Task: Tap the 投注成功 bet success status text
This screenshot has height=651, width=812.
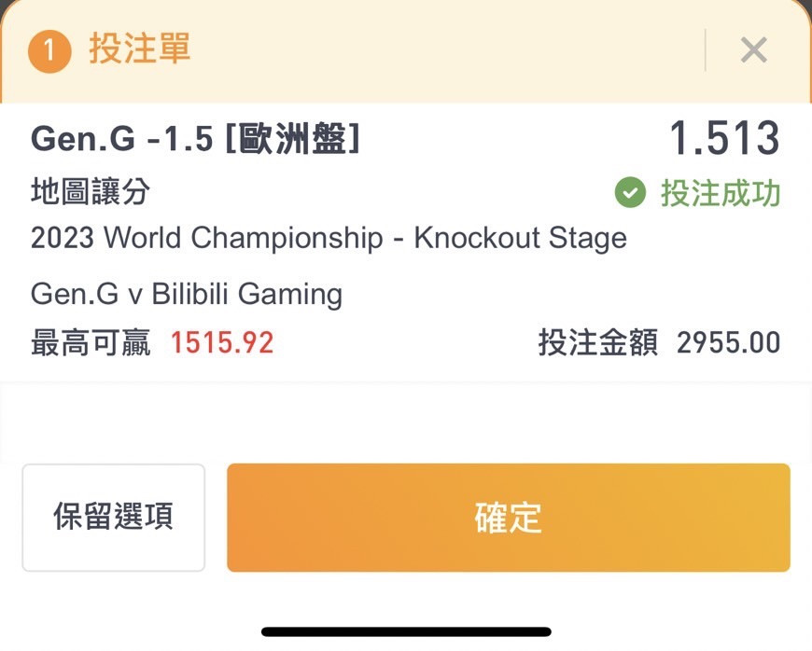Action: click(x=721, y=193)
